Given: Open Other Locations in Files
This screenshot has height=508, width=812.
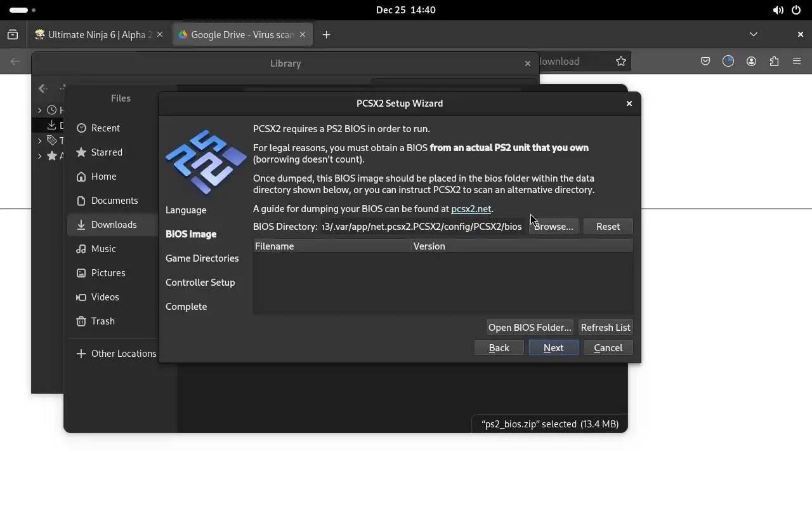Looking at the screenshot, I should click(x=113, y=354).
